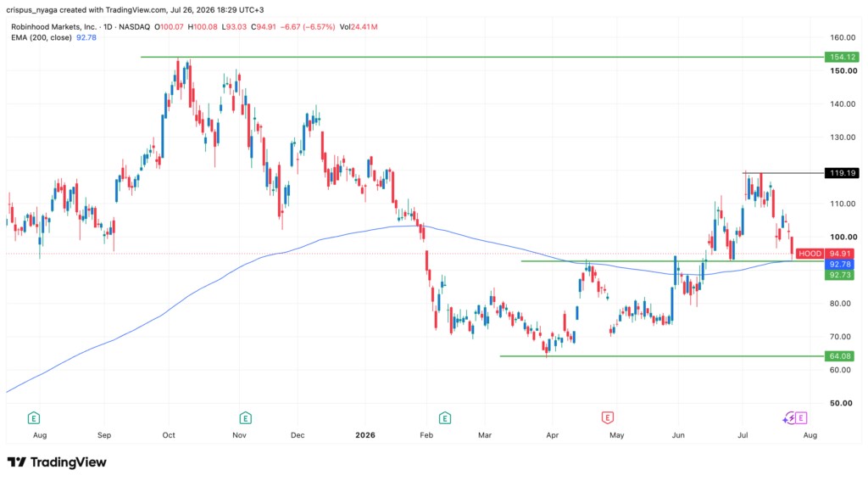
Task: Click the 160.00 price axis tick
Action: click(843, 37)
